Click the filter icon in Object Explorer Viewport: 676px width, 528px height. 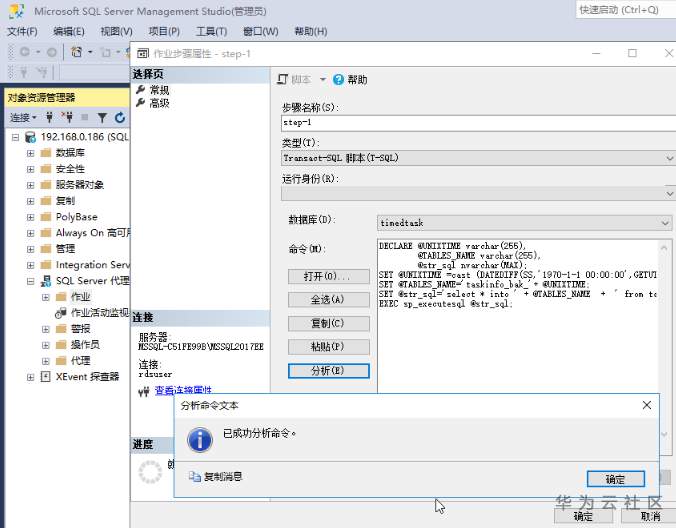102,117
